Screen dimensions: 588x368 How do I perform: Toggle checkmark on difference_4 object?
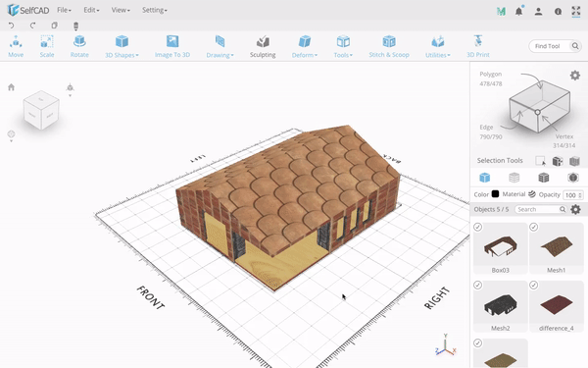(534, 286)
